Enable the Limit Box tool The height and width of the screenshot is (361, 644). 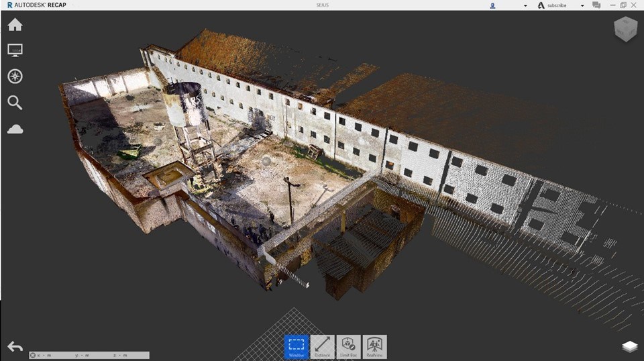click(x=348, y=346)
